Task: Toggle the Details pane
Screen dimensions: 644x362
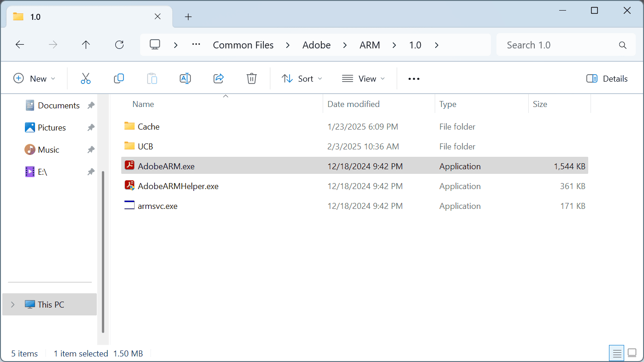Action: (x=607, y=78)
